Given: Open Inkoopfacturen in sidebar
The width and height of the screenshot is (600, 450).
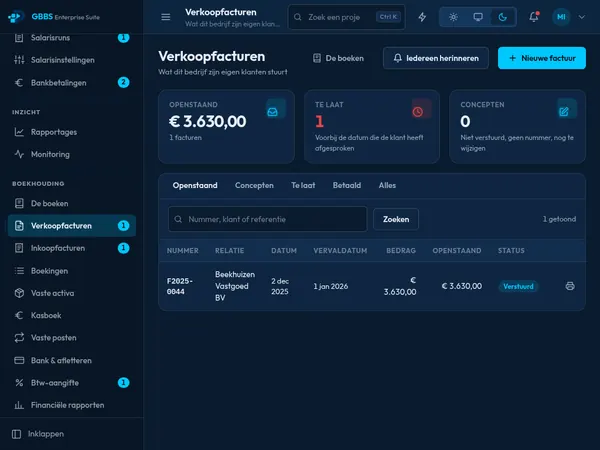Looking at the screenshot, I should click(72, 248).
